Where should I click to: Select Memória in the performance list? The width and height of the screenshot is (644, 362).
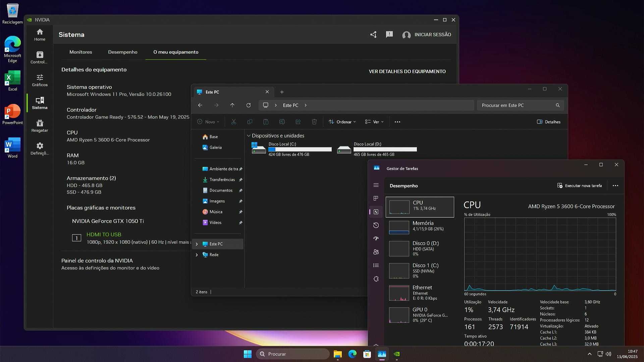click(x=420, y=227)
